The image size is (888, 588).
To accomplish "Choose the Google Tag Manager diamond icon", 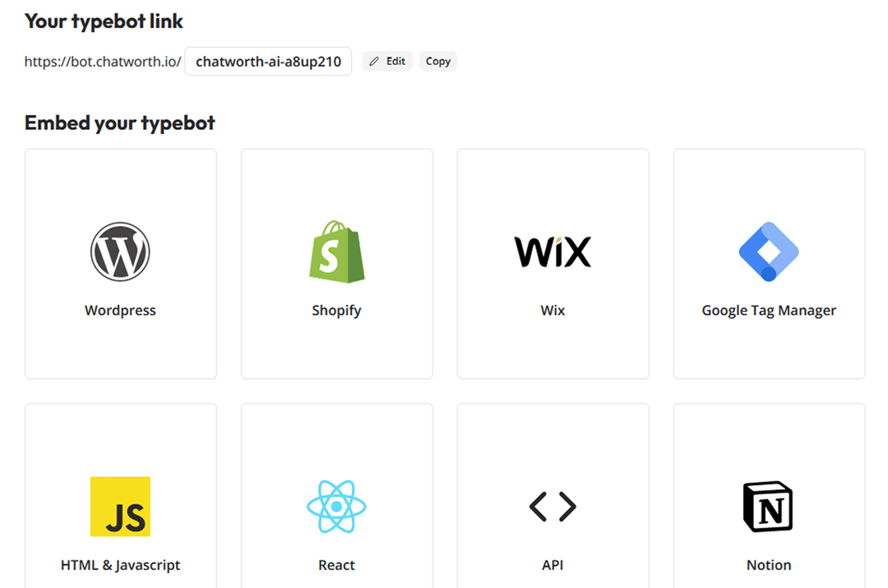I will coord(769,252).
